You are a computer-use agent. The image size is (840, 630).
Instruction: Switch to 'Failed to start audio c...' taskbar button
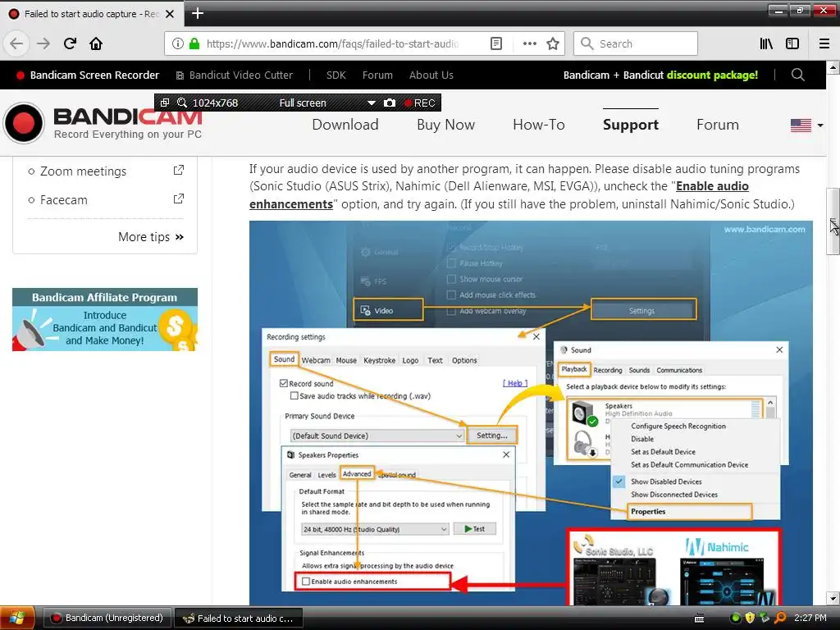click(x=239, y=618)
